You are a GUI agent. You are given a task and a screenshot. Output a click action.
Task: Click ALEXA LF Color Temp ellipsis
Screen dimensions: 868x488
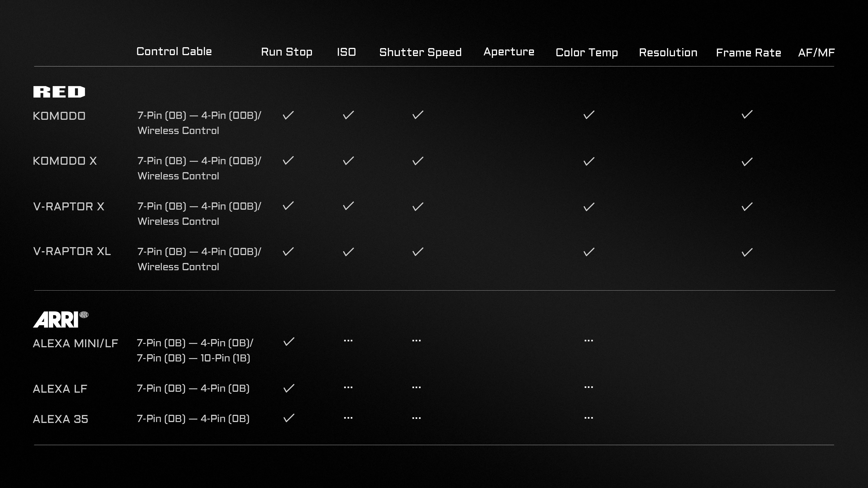588,388
